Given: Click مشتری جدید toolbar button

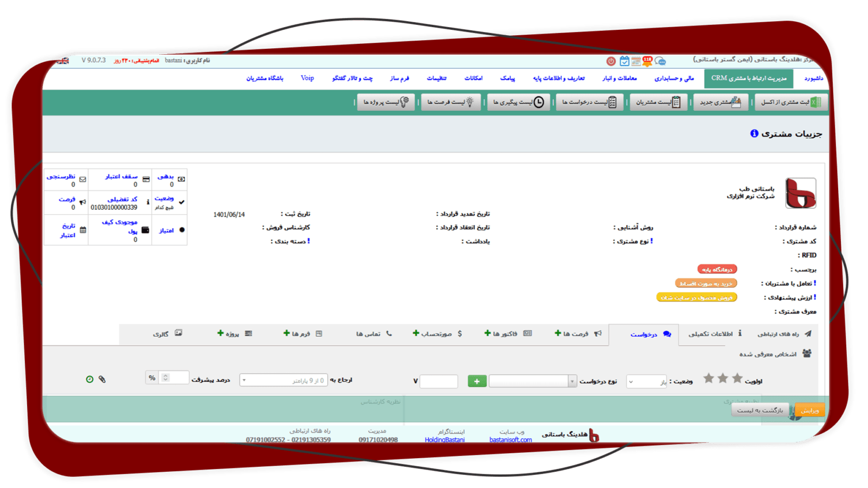Looking at the screenshot, I should pos(720,102).
